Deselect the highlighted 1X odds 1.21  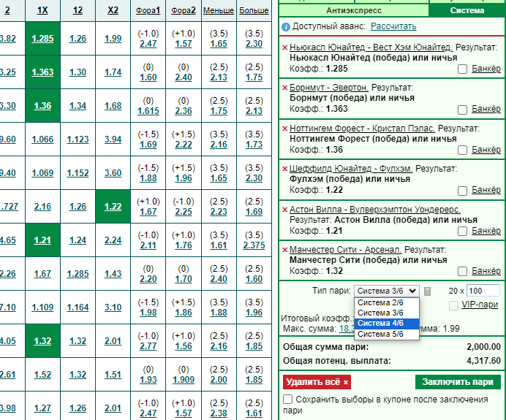point(42,240)
